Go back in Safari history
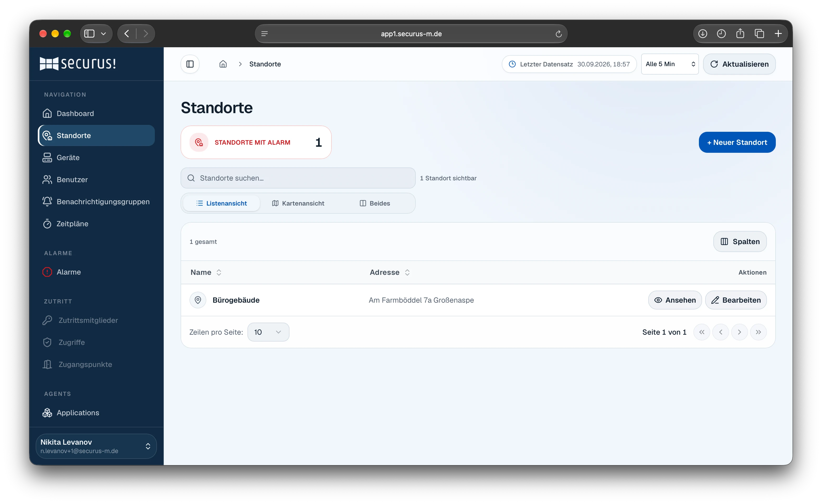This screenshot has width=822, height=504. 127,34
